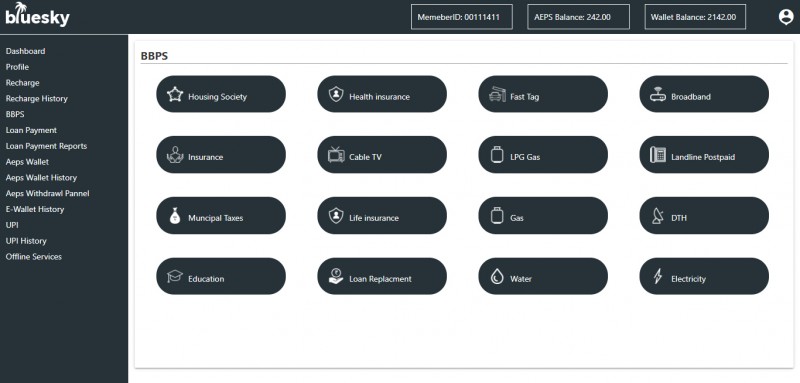Open Aeps Wallet History in sidebar
Screen dimensions: 800x383
click(x=41, y=177)
